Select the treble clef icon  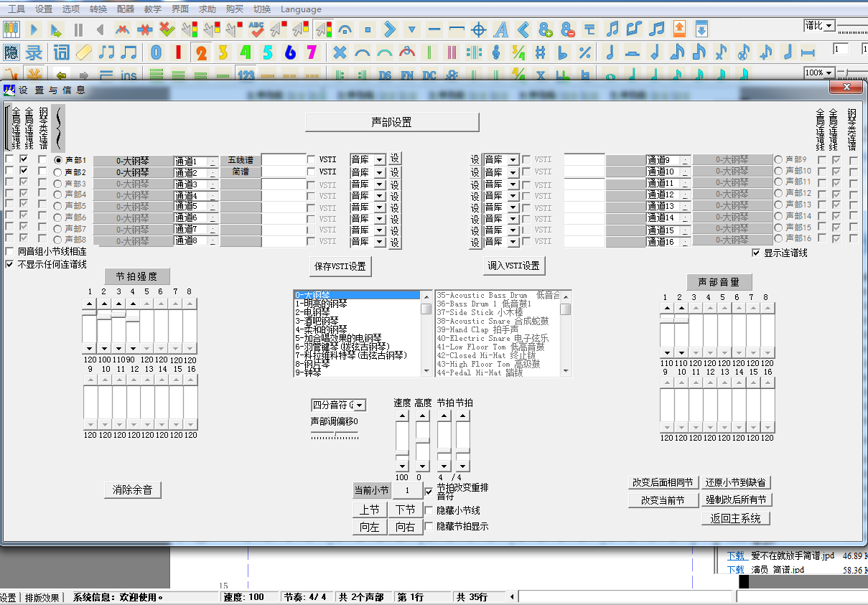(x=496, y=52)
